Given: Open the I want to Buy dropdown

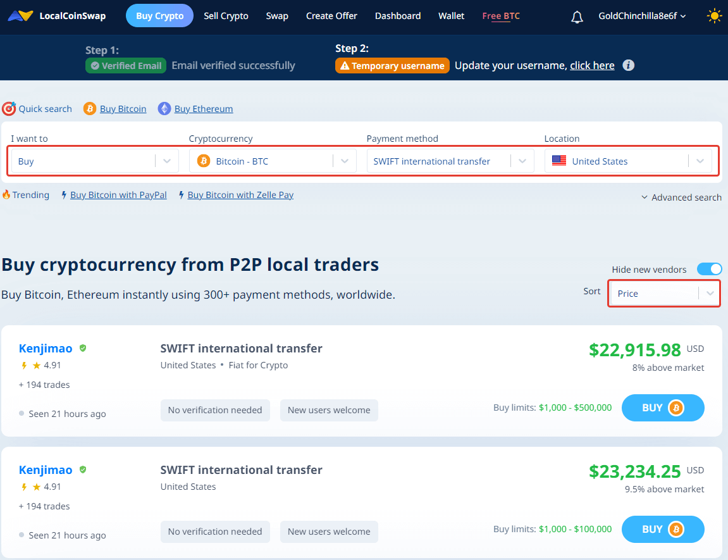Looking at the screenshot, I should [95, 161].
